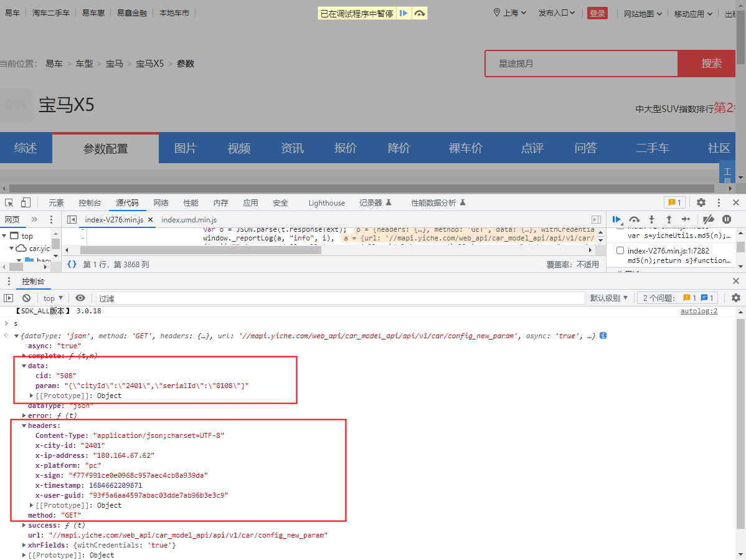Select the 报价 page tab

pyautogui.click(x=346, y=148)
